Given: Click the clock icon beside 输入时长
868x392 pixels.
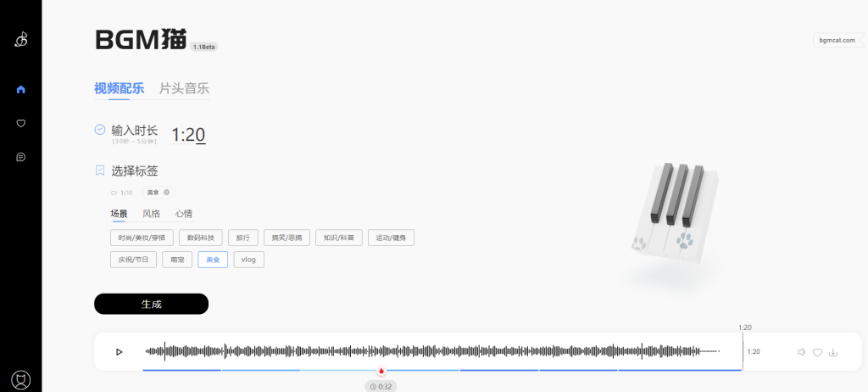Looking at the screenshot, I should 100,129.
